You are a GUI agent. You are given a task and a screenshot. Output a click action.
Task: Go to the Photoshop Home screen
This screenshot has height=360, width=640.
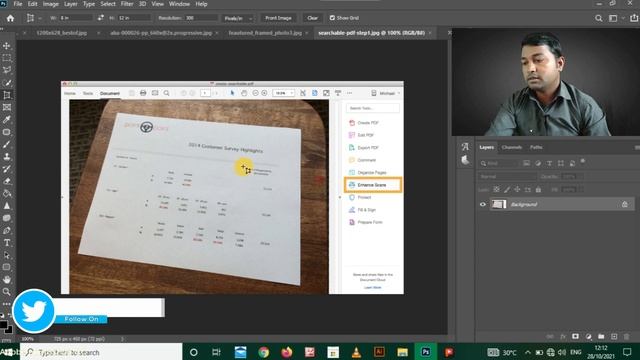[10, 18]
